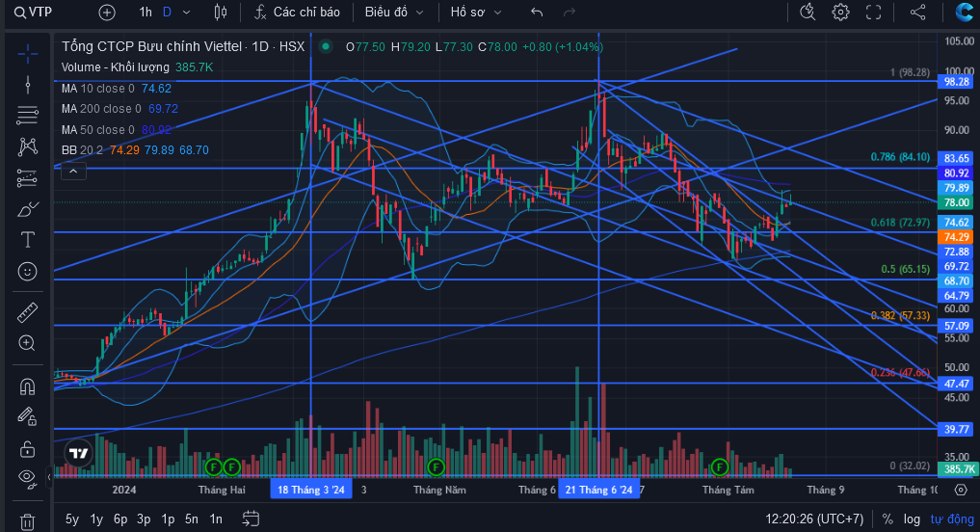Collapse the left drawing toolbar
Image resolution: width=980 pixels, height=532 pixels.
(49, 477)
